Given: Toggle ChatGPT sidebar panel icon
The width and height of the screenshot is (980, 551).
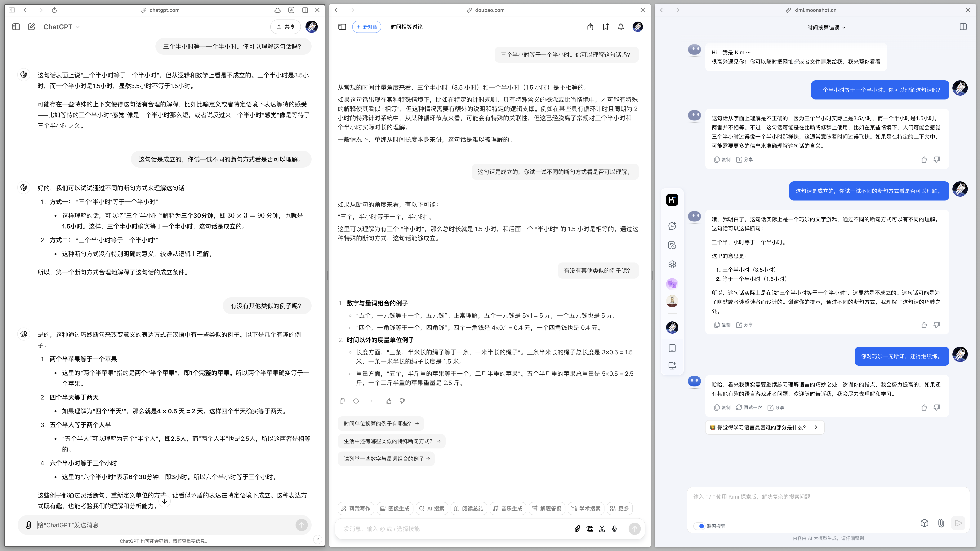Looking at the screenshot, I should tap(16, 27).
